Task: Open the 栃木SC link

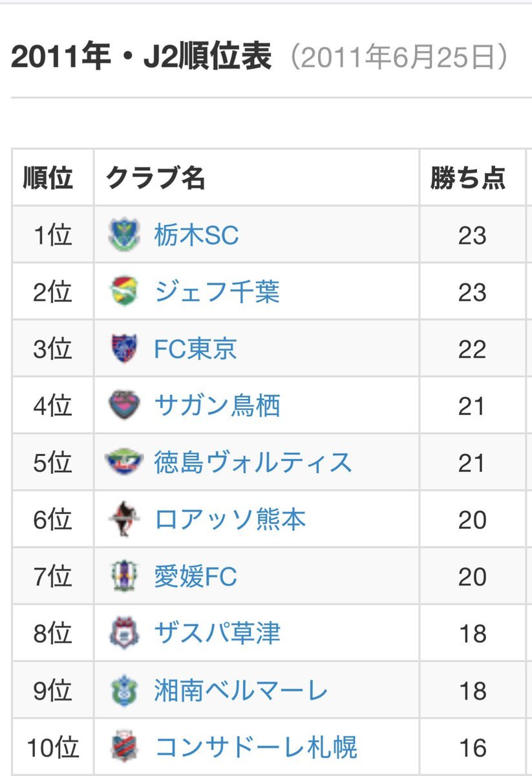Action: [x=196, y=235]
